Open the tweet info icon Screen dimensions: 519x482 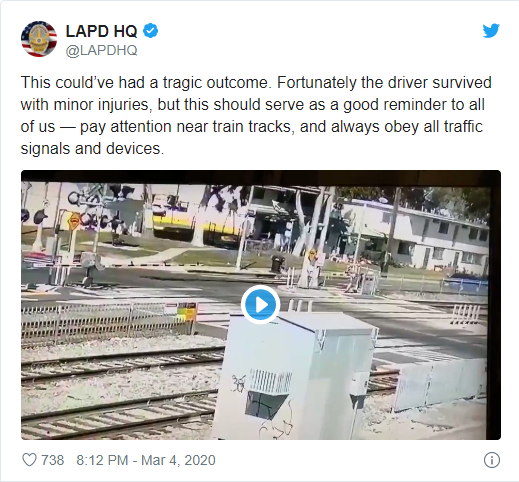click(x=492, y=460)
